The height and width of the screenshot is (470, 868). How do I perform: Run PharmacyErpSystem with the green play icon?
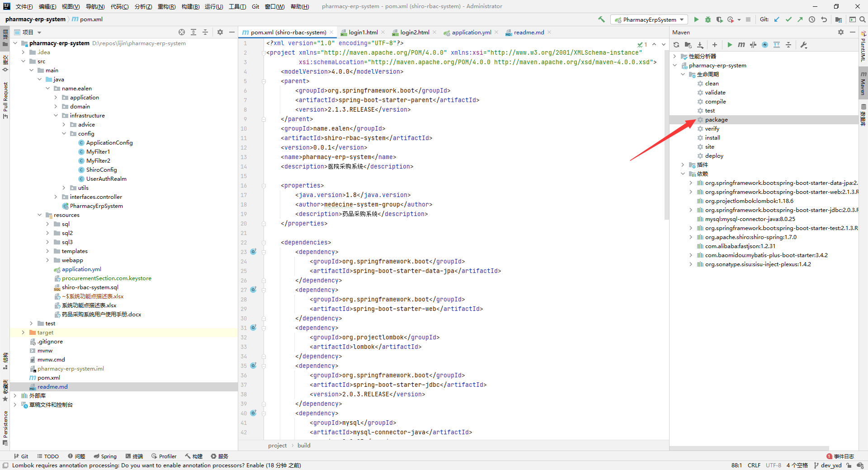pyautogui.click(x=696, y=19)
